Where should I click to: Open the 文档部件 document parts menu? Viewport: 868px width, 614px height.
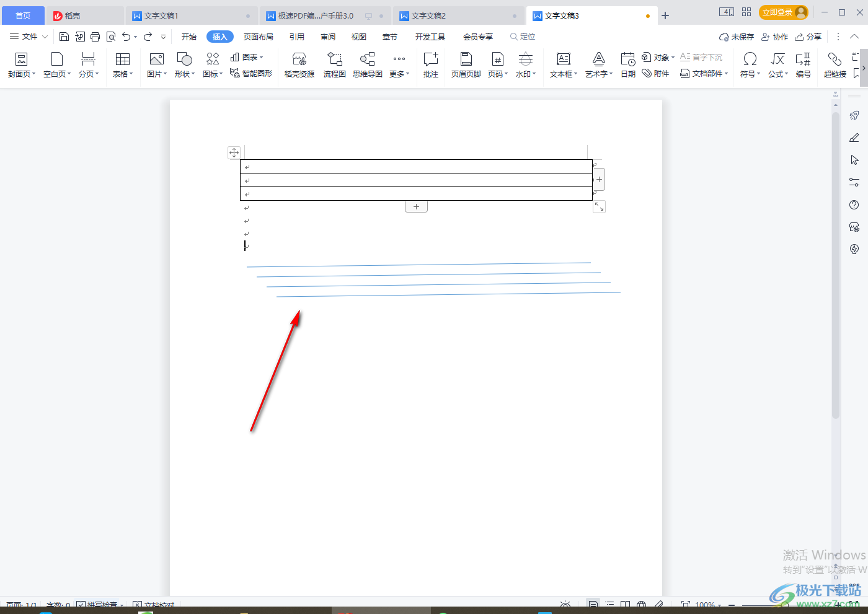[x=704, y=73]
